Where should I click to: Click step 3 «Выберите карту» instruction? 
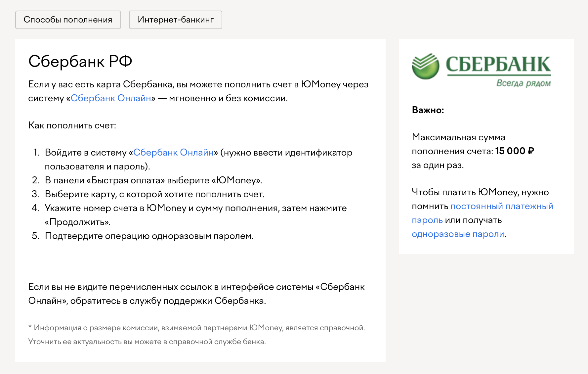[154, 194]
